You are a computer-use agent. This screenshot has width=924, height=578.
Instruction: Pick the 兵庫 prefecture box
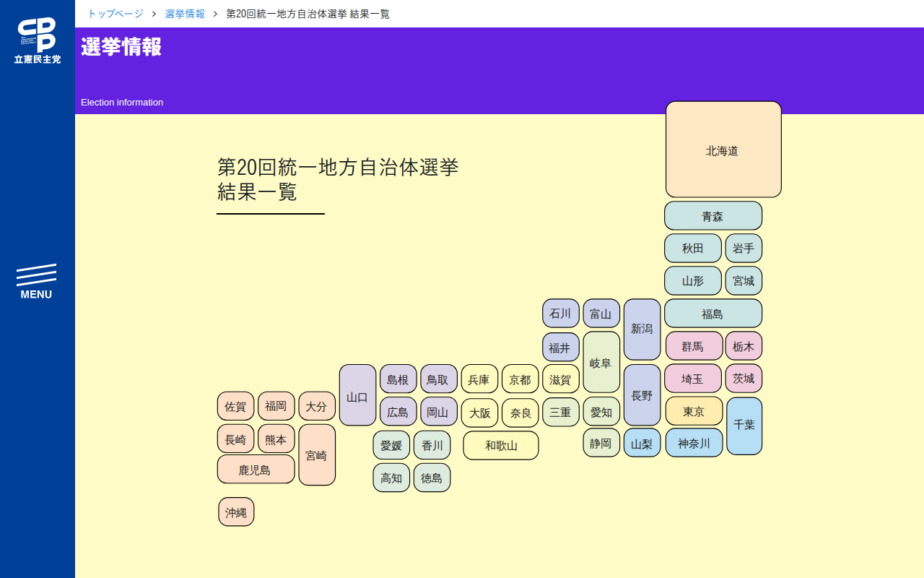[x=480, y=379]
